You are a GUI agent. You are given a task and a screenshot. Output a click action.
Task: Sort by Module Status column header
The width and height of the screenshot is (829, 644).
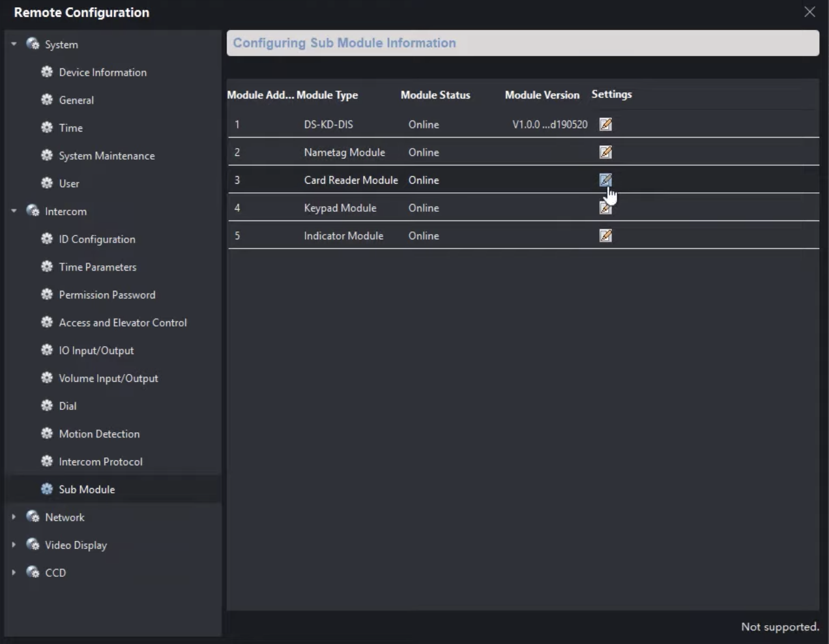pos(435,95)
